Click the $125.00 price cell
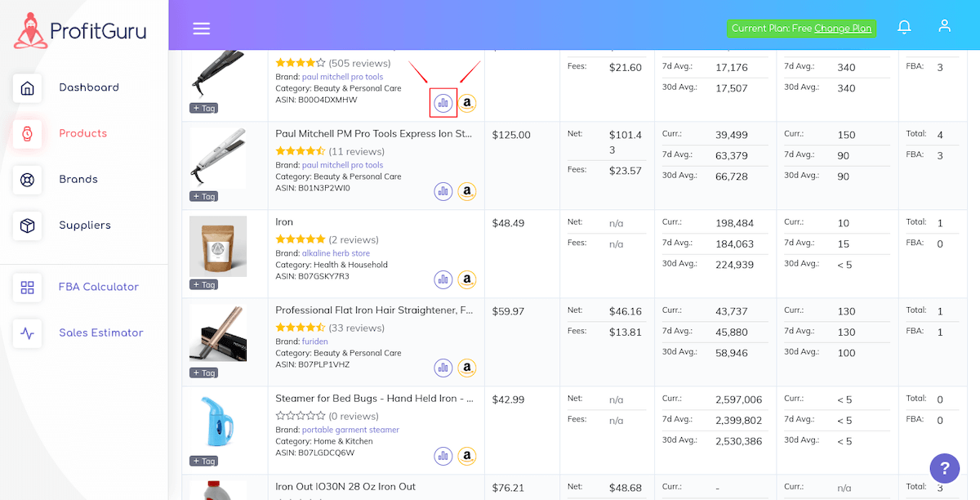 pyautogui.click(x=511, y=135)
